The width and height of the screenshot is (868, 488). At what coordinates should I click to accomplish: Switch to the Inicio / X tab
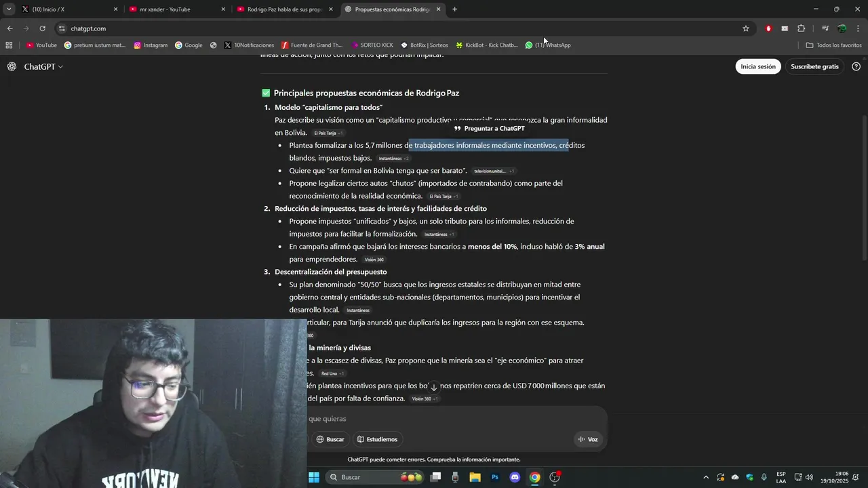[68, 9]
